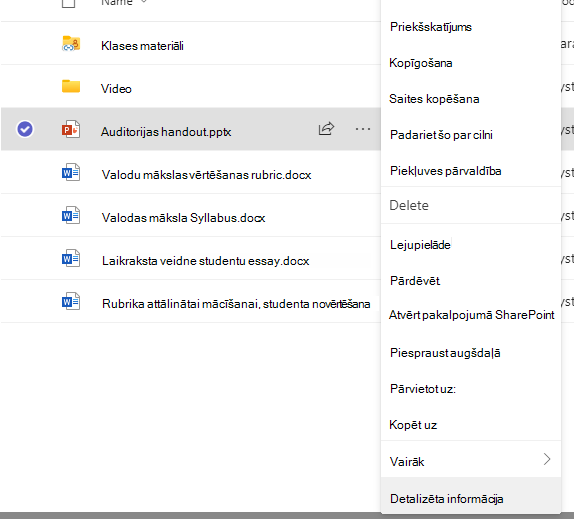Select Saites kopēšana menu entry
The width and height of the screenshot is (574, 519).
click(x=434, y=99)
